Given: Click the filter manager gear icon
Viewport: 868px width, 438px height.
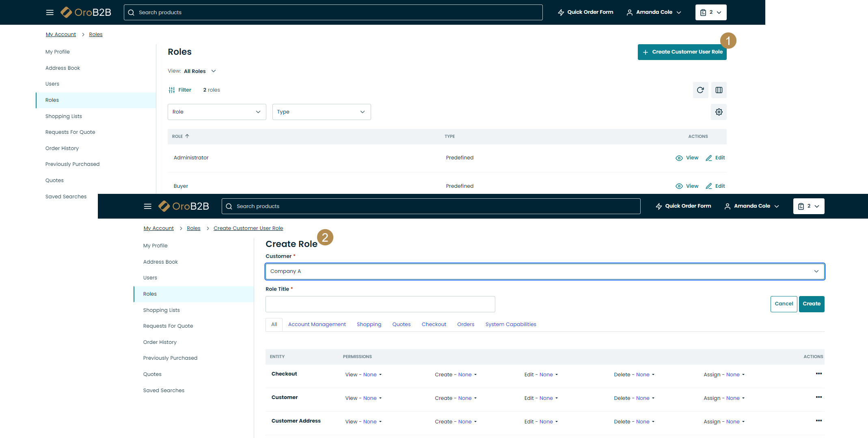Looking at the screenshot, I should (x=719, y=112).
